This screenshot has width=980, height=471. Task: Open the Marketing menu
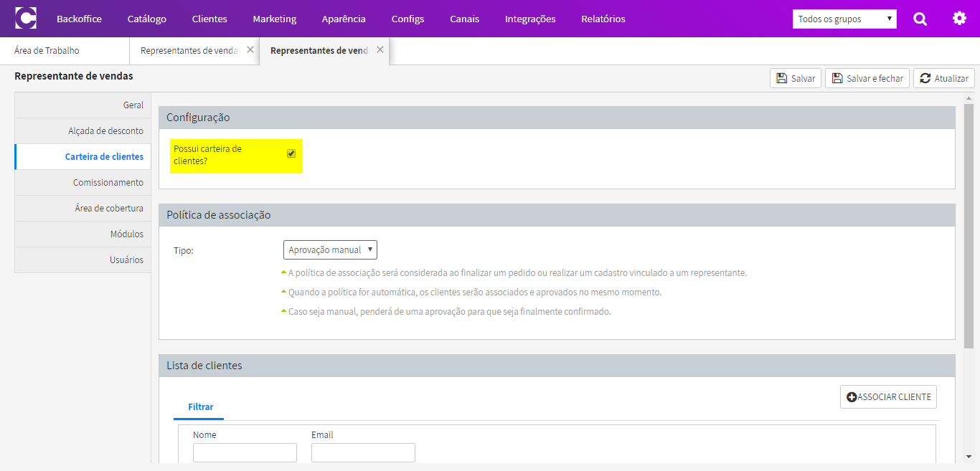click(275, 19)
